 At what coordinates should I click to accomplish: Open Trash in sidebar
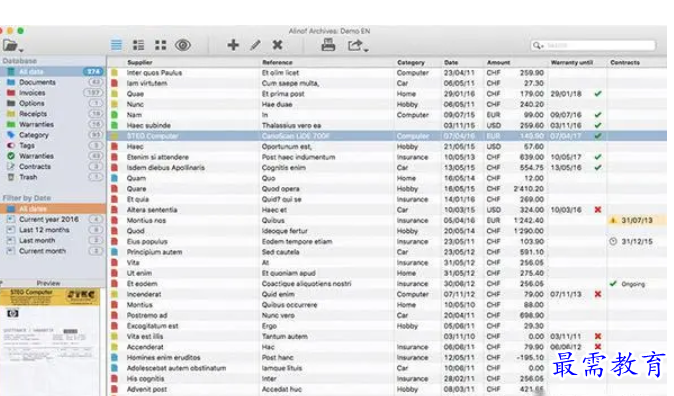[x=52, y=177]
